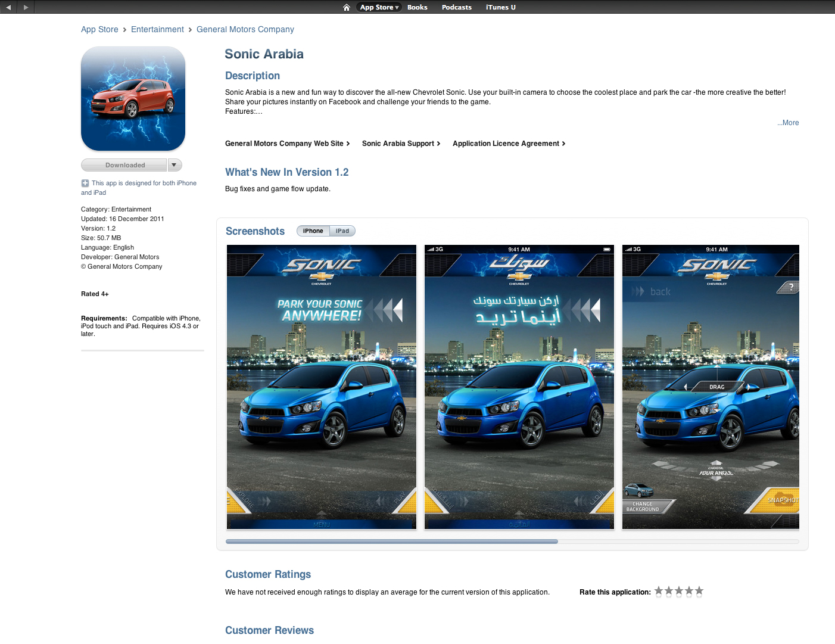Image resolution: width=835 pixels, height=644 pixels.
Task: Click the Size: 50.7 MB text
Action: pyautogui.click(x=101, y=238)
